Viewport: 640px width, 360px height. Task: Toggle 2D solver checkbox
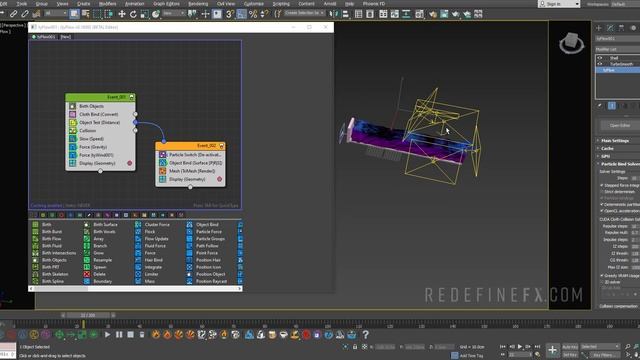tap(602, 282)
